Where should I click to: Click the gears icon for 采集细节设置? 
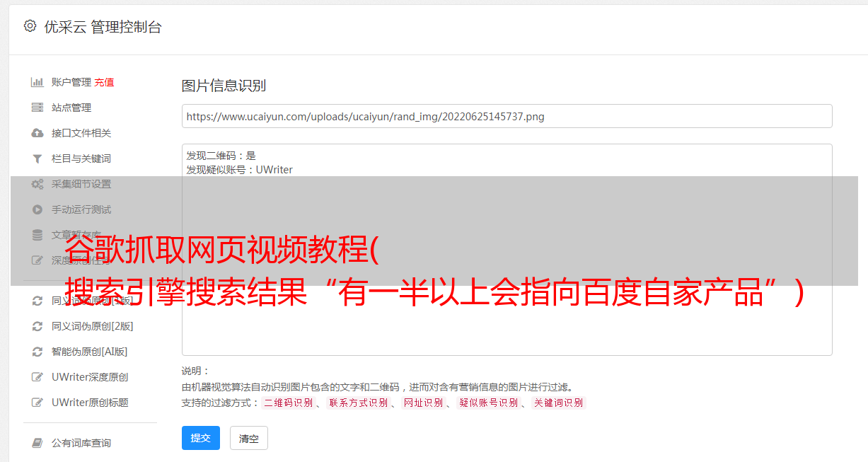37,184
